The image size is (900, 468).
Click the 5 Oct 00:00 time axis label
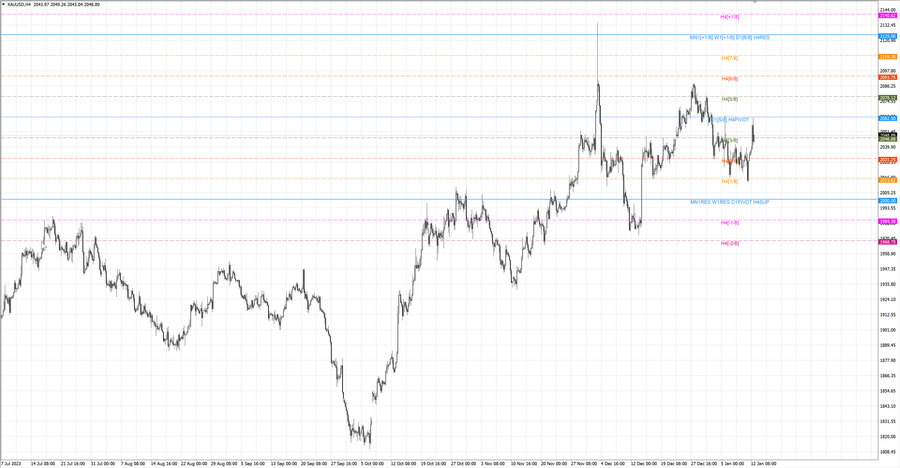[x=372, y=463]
